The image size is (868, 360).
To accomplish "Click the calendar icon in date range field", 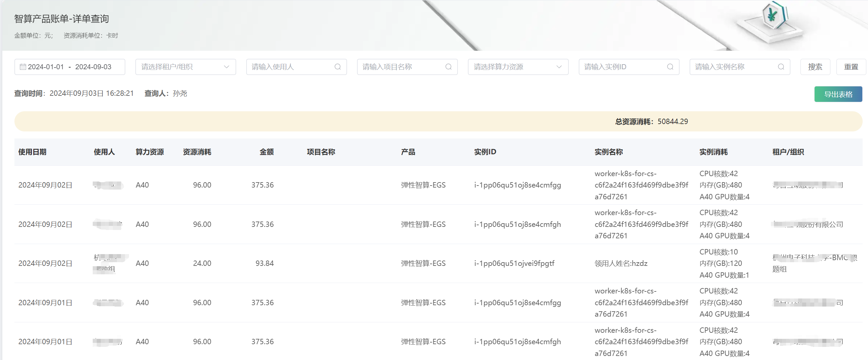I will tap(23, 67).
